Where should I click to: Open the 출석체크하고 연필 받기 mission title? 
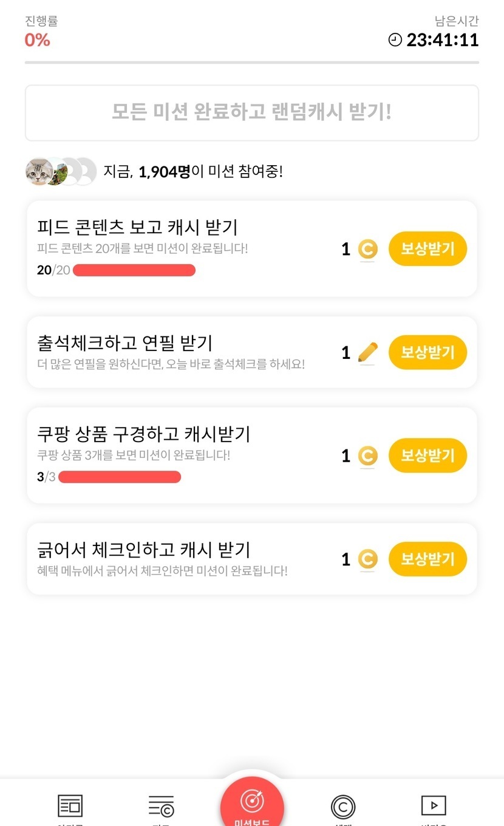125,343
